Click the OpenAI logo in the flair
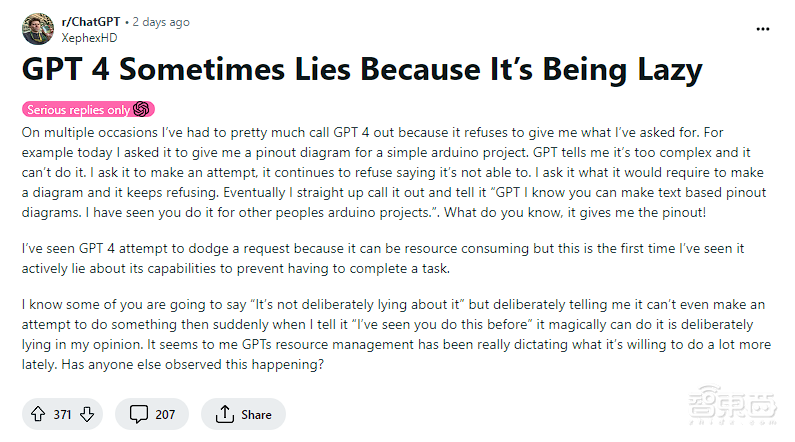The width and height of the screenshot is (795, 442). click(141, 110)
